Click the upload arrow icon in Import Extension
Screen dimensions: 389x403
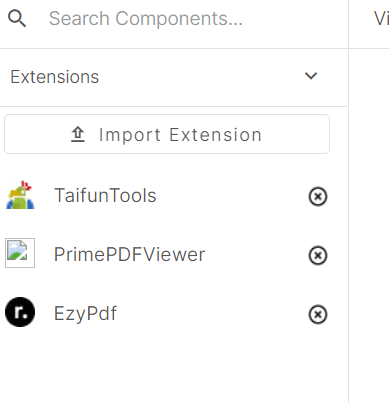(x=78, y=134)
